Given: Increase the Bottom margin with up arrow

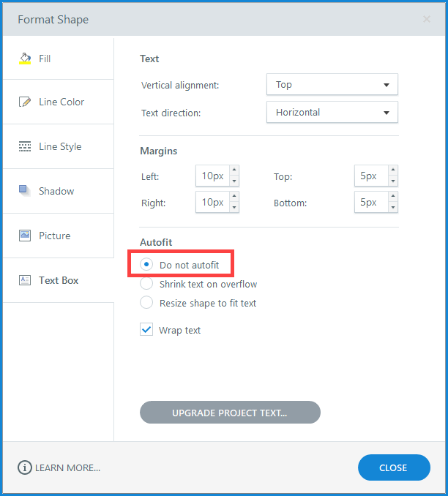Looking at the screenshot, I should 393,196.
